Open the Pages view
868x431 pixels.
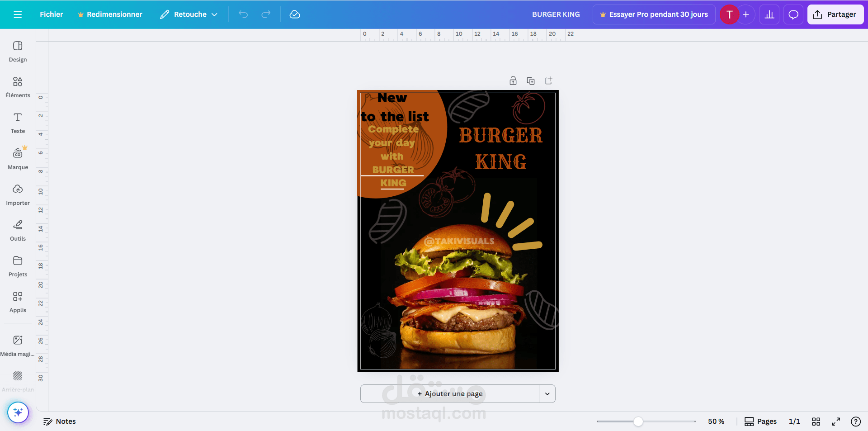tap(760, 422)
